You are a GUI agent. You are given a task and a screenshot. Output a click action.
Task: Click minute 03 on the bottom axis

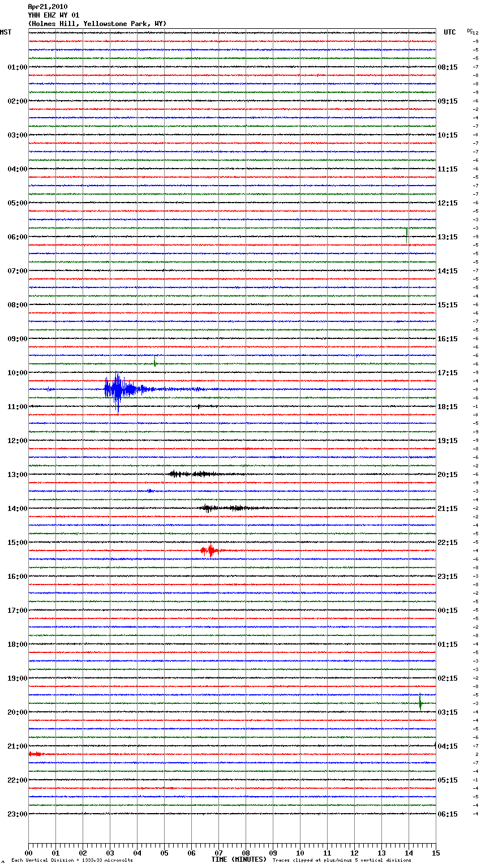[110, 853]
